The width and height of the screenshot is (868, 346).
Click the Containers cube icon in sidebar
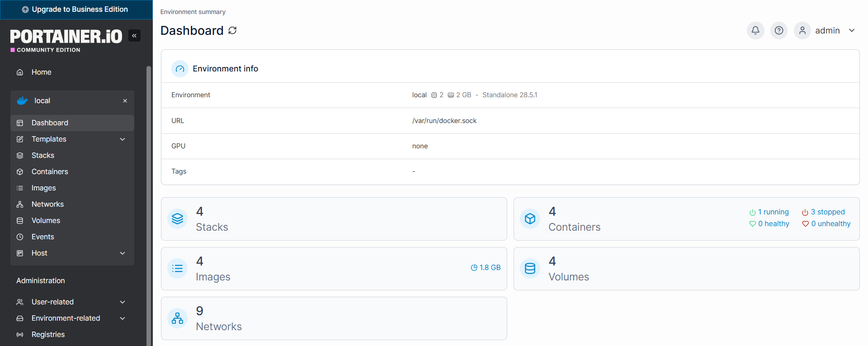tap(20, 172)
